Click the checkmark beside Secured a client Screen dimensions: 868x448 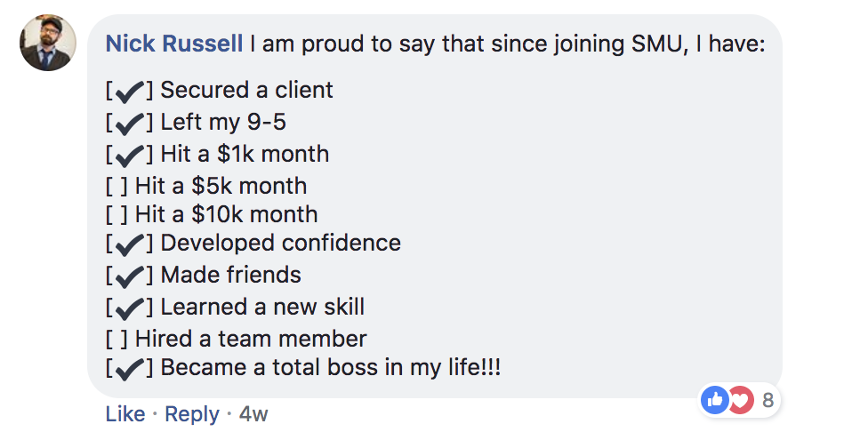(x=130, y=92)
